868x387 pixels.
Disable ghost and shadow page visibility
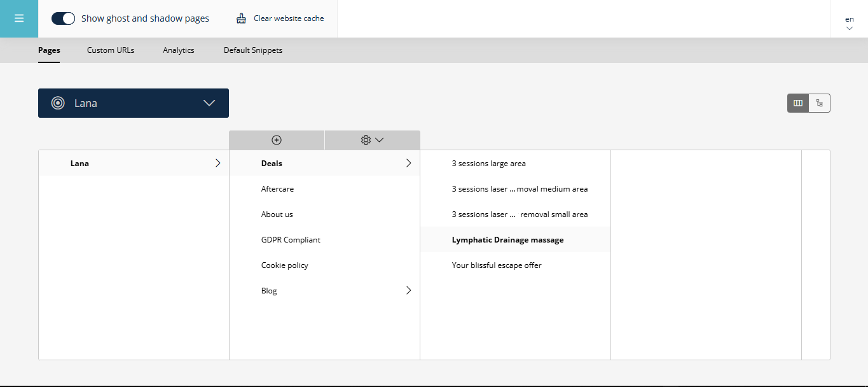tap(63, 18)
